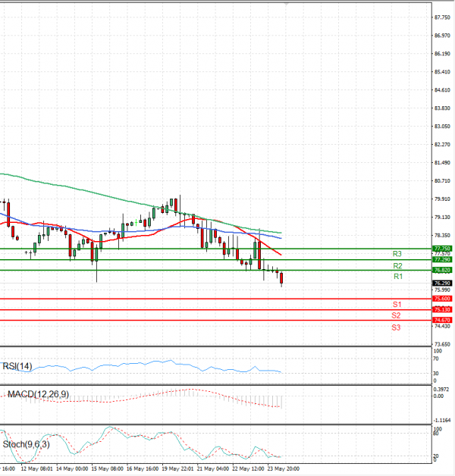Click the R3 resistance label
455x476 pixels.
tap(397, 254)
